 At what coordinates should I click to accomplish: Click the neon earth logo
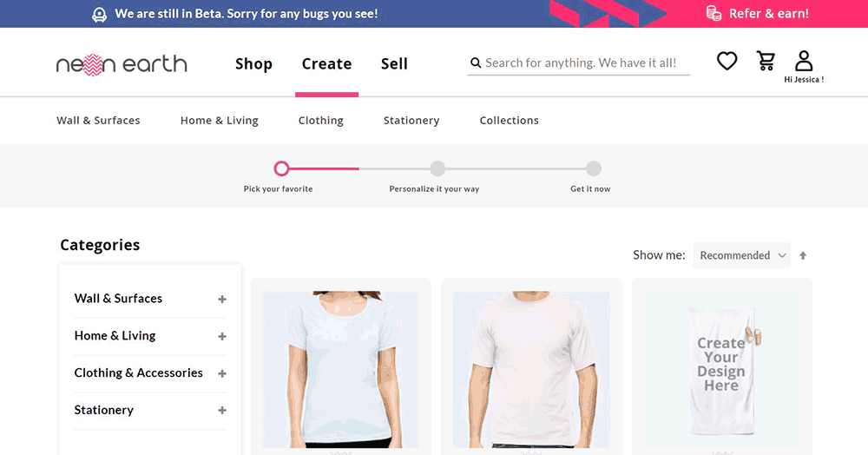point(122,64)
